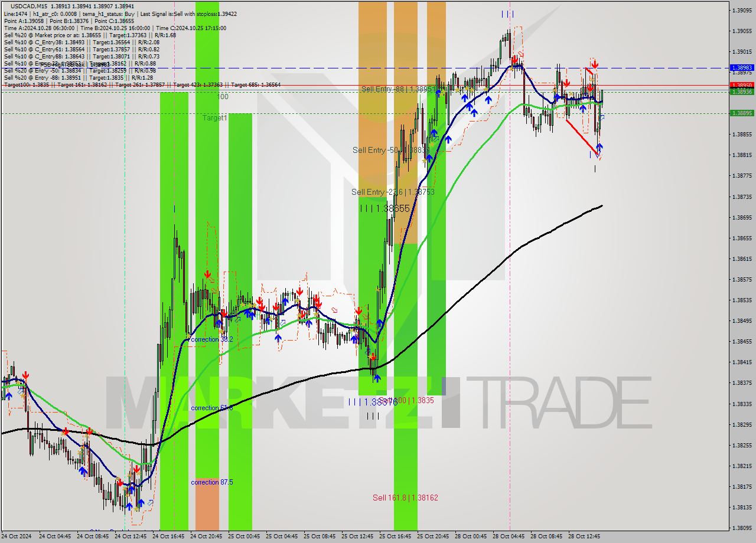
Task: Click the 1.38175 price scale value
Action: (x=742, y=486)
